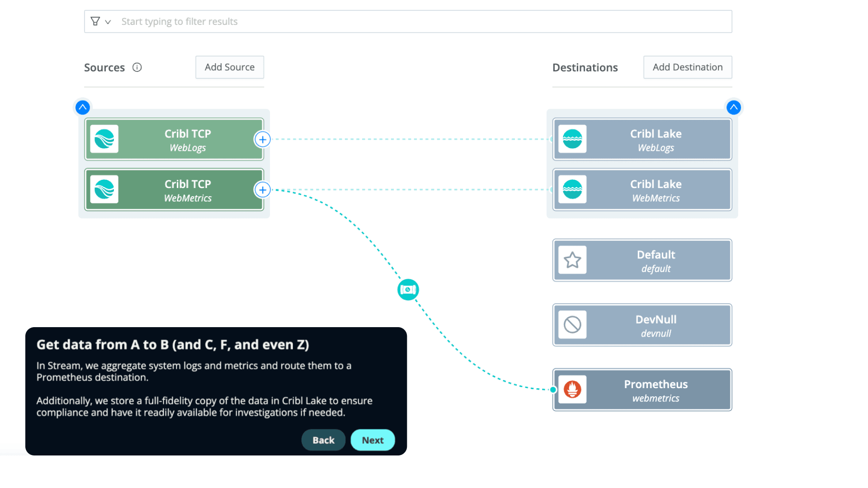Click the Cribl TCP WebLogs source icon

(105, 139)
